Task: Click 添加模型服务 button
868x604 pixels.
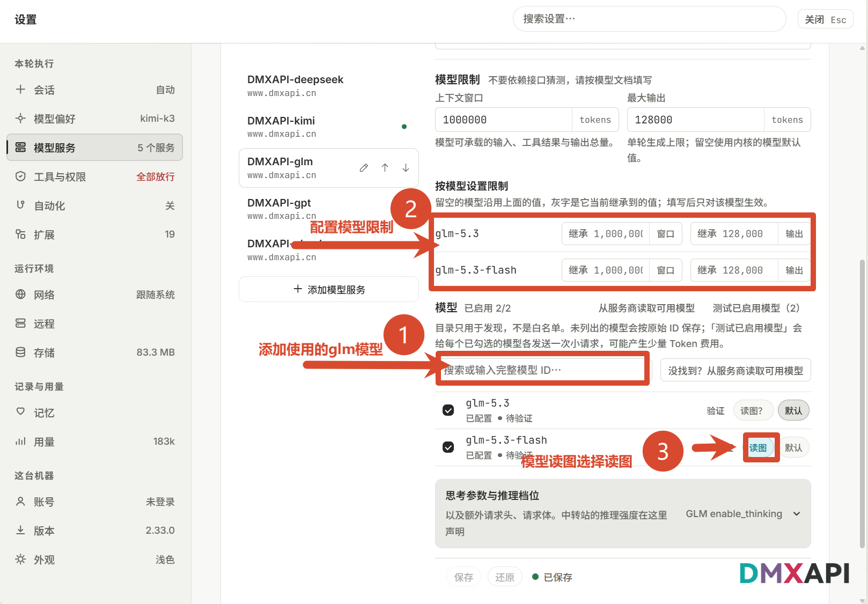Action: pos(329,289)
